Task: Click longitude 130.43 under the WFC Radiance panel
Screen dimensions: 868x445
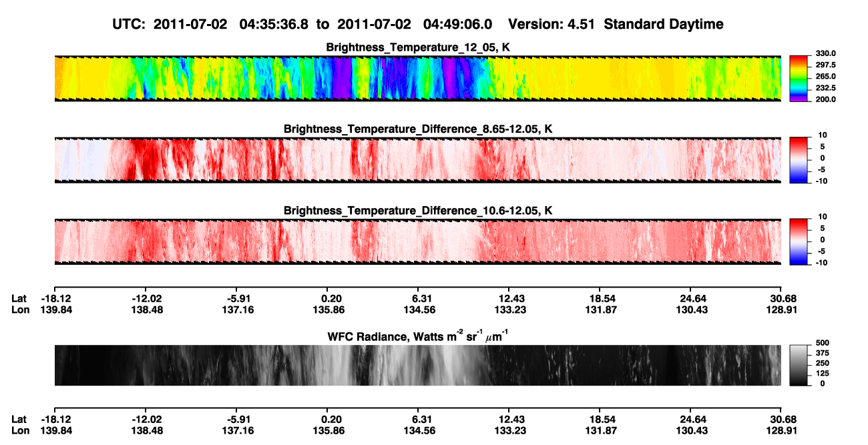Action: pos(692,431)
